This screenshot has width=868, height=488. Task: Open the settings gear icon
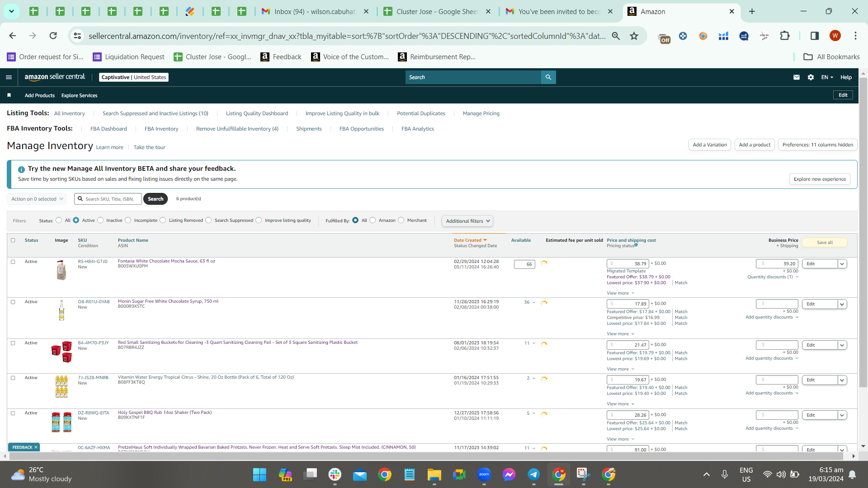tap(811, 77)
